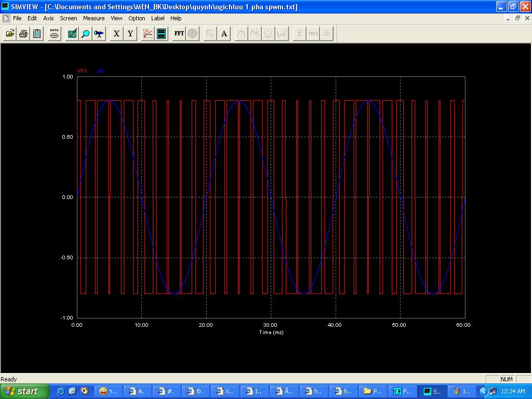This screenshot has width=532, height=399.
Task: Click Internet Explorer quick launch icon
Action: pyautogui.click(x=61, y=391)
